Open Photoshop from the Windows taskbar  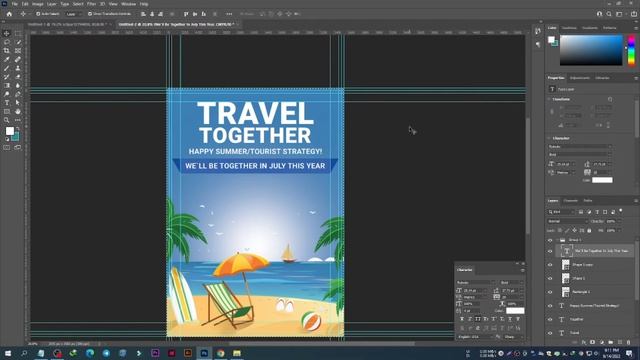(204, 353)
